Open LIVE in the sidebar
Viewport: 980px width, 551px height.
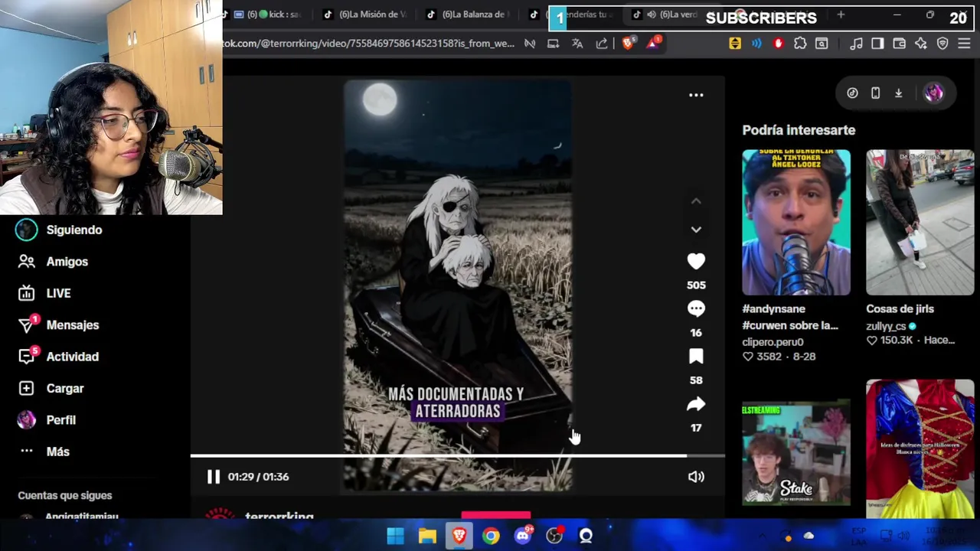58,293
